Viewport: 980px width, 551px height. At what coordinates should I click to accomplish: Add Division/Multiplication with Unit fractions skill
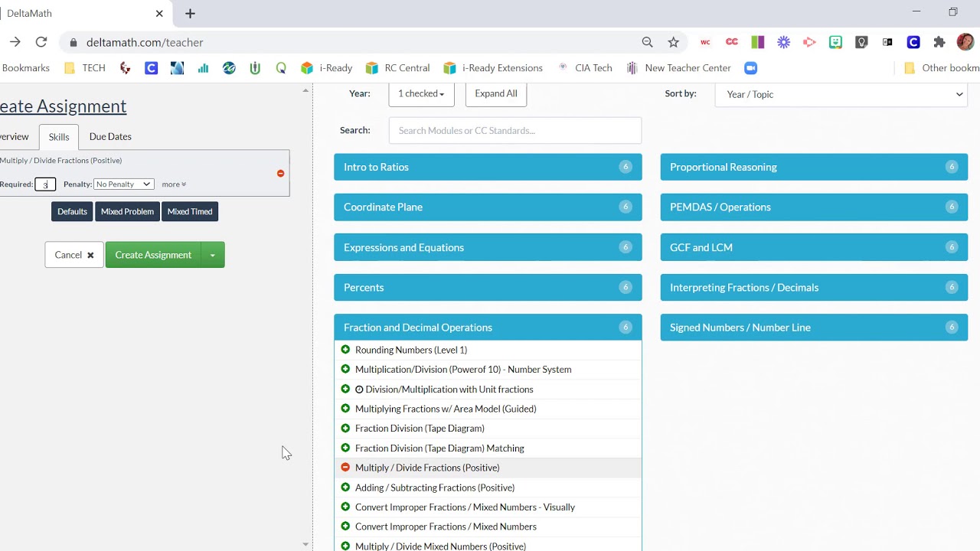point(345,389)
